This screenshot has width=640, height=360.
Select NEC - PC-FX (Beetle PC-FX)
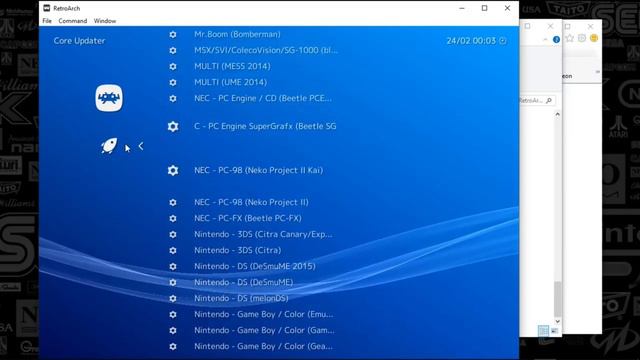click(x=248, y=218)
